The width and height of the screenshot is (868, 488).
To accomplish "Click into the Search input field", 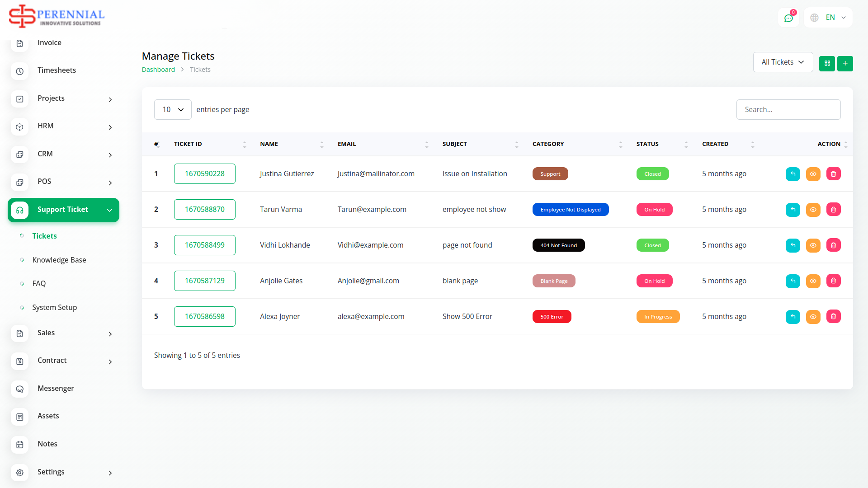I will [x=788, y=110].
